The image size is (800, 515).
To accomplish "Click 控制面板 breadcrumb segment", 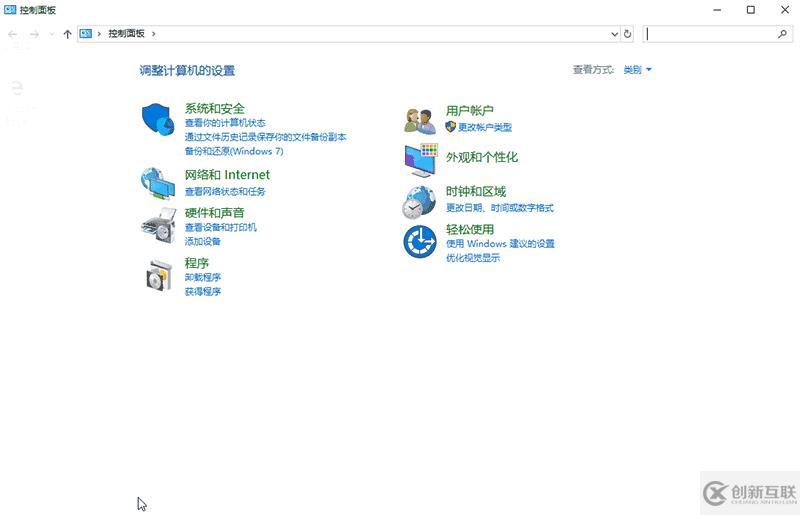I will pos(127,34).
